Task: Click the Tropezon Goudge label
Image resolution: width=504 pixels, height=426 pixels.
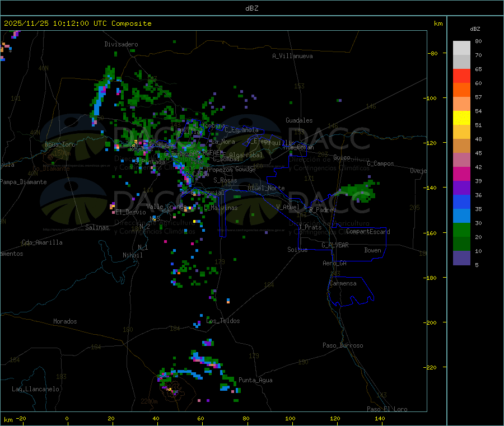Action: (231, 169)
